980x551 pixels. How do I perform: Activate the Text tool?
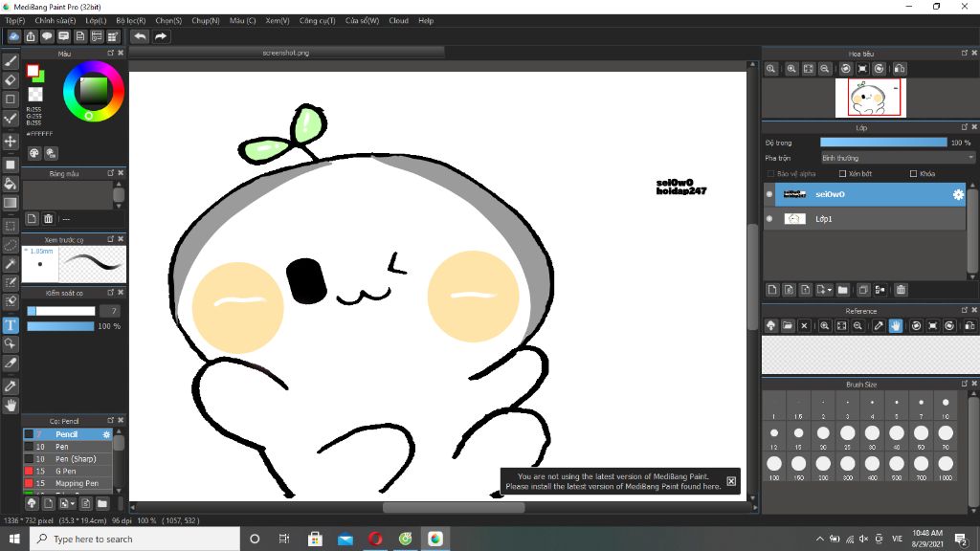pos(11,324)
